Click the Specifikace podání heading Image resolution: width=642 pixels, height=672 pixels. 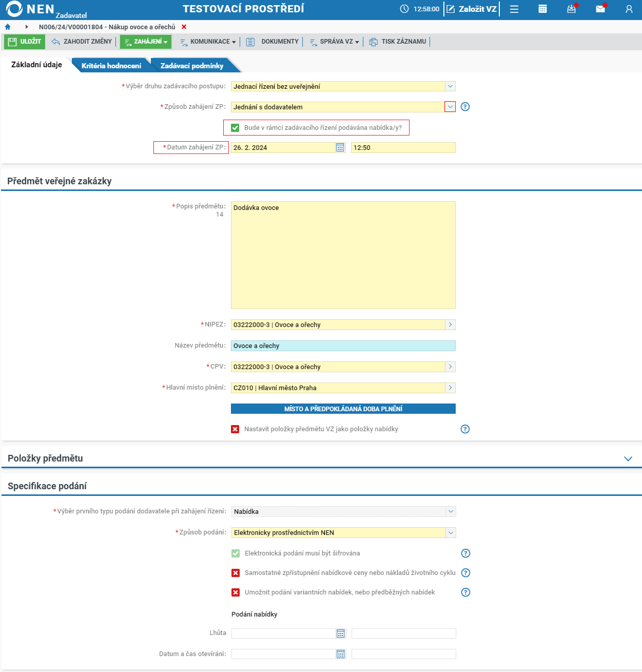(47, 486)
